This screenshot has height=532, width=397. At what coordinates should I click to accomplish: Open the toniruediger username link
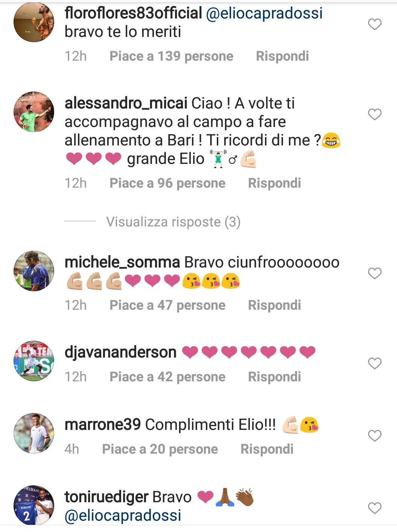tap(107, 497)
